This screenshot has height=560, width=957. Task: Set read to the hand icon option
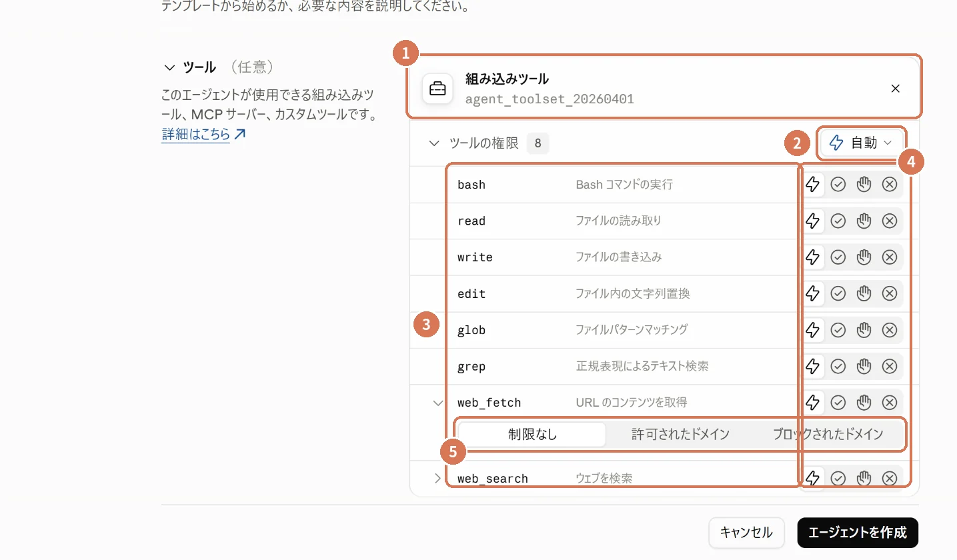point(864,221)
